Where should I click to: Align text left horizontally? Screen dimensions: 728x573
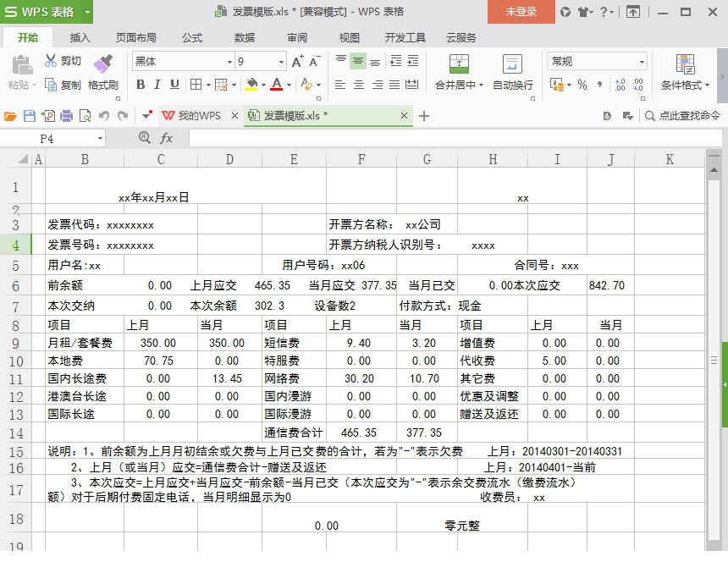pos(340,85)
